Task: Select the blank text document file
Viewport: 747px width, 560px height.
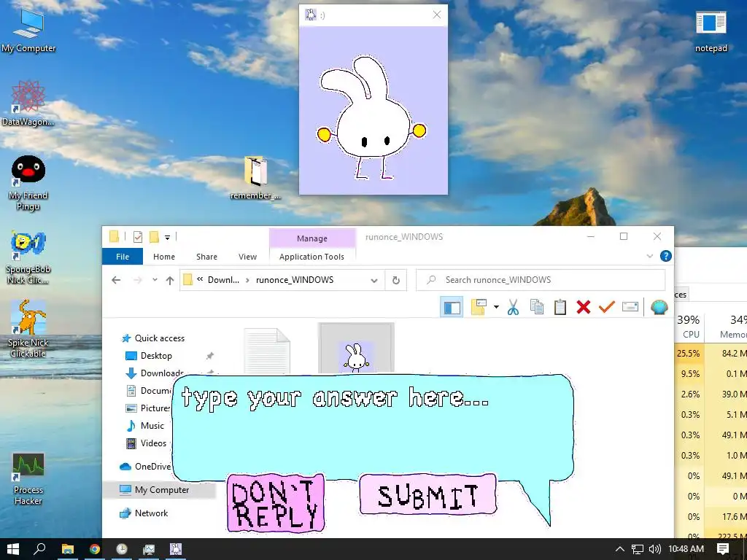Action: (267, 351)
